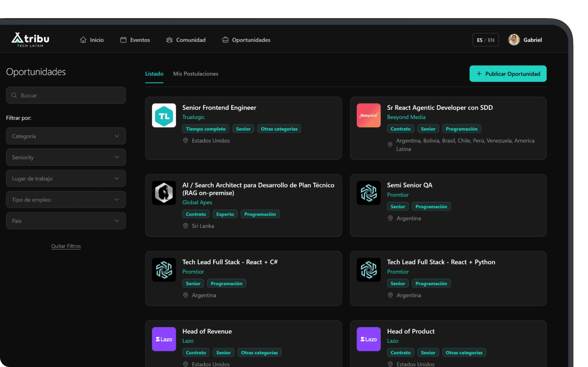Open the Head of Revenue listing
Viewport: 588px width, 367px height.
coord(207,331)
